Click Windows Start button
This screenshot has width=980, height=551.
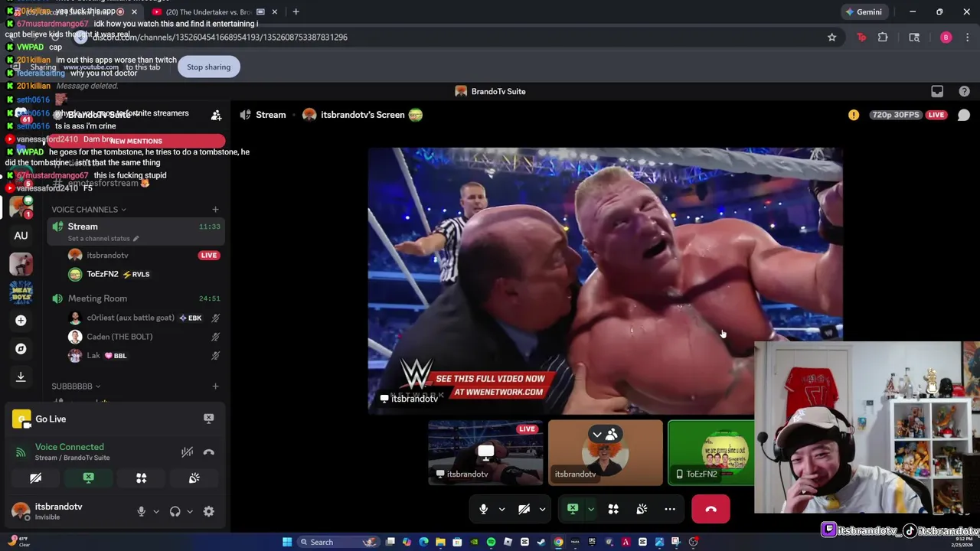(x=287, y=542)
